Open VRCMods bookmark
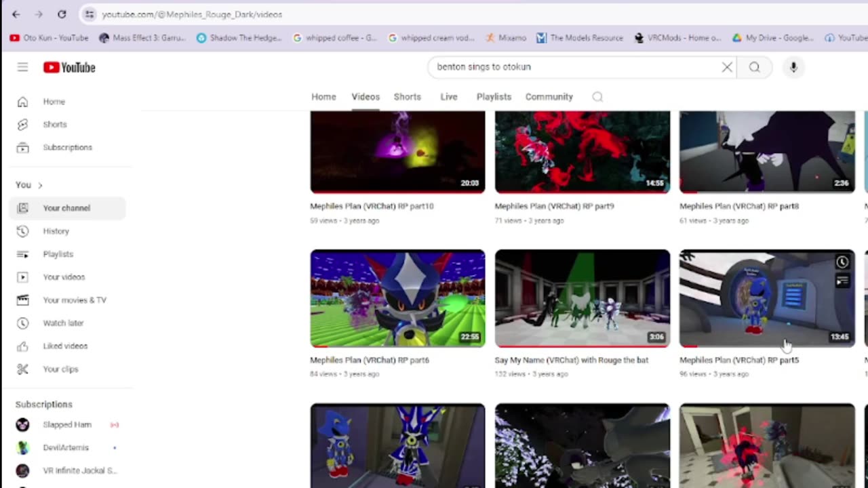Screen dimensions: 868x488 pyautogui.click(x=677, y=38)
